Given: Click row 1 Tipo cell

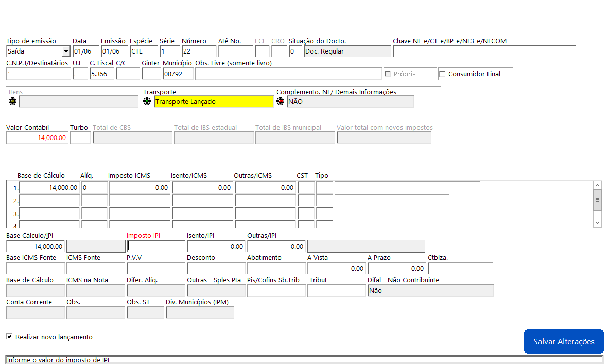Looking at the screenshot, I should pyautogui.click(x=324, y=188).
